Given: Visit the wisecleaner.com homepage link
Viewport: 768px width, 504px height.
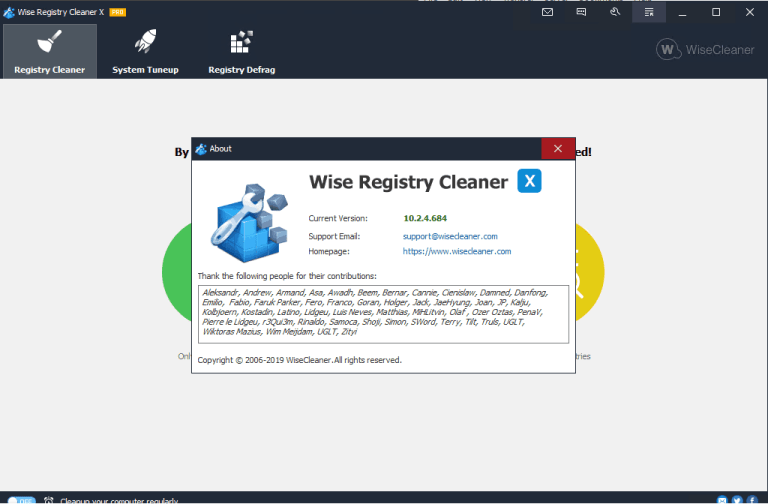Looking at the screenshot, I should pos(457,251).
